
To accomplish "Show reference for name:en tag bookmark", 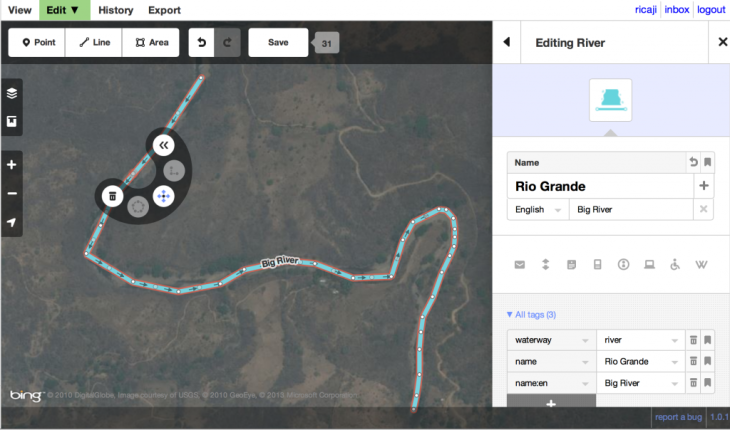I will 707,383.
